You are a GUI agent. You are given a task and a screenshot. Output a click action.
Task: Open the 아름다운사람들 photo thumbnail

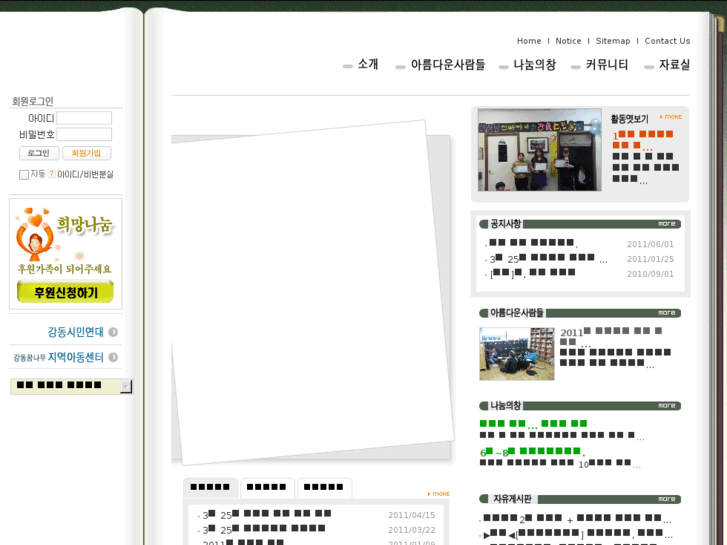517,354
